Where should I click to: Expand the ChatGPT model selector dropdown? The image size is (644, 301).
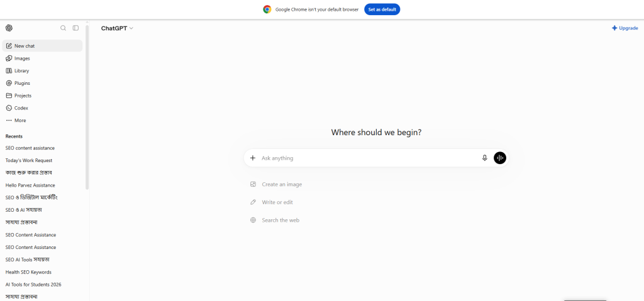point(117,28)
